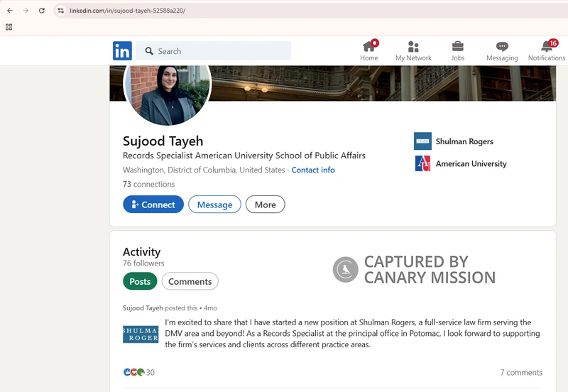Click the library cover banner image

383,83
